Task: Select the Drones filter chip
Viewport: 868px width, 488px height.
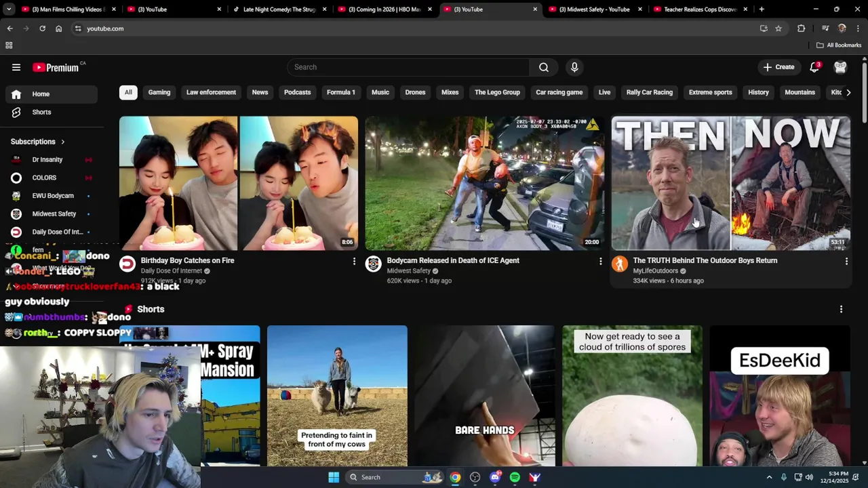Action: pos(415,92)
